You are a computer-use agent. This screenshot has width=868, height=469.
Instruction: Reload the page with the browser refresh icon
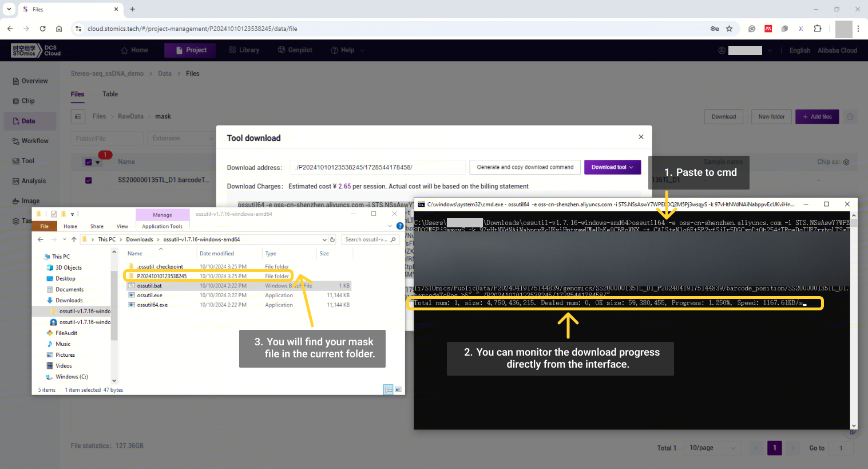click(42, 29)
